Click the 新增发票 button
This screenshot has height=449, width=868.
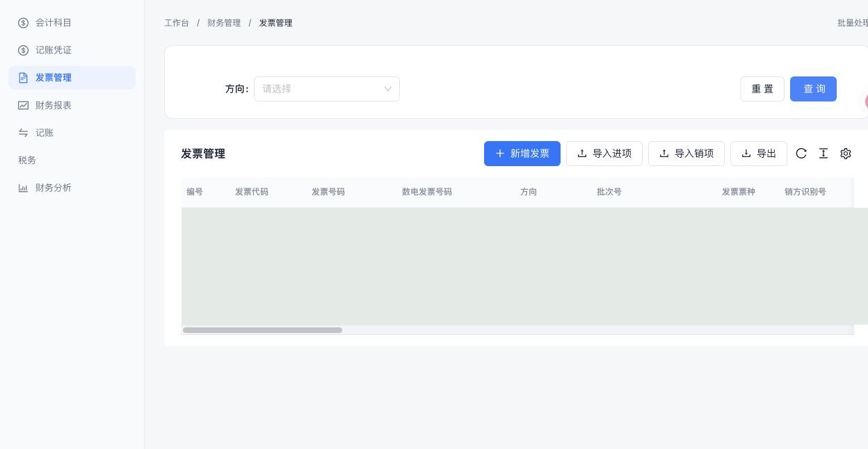(x=522, y=154)
